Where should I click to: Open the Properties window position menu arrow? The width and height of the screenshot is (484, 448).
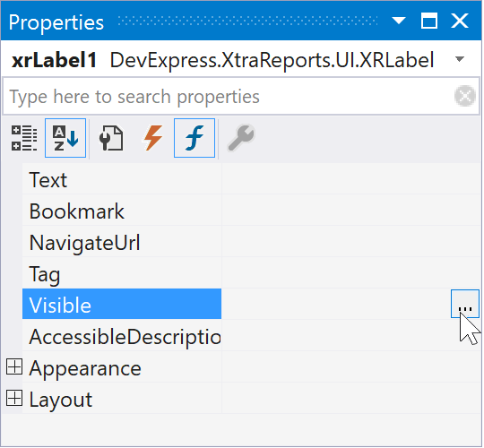[x=399, y=21]
